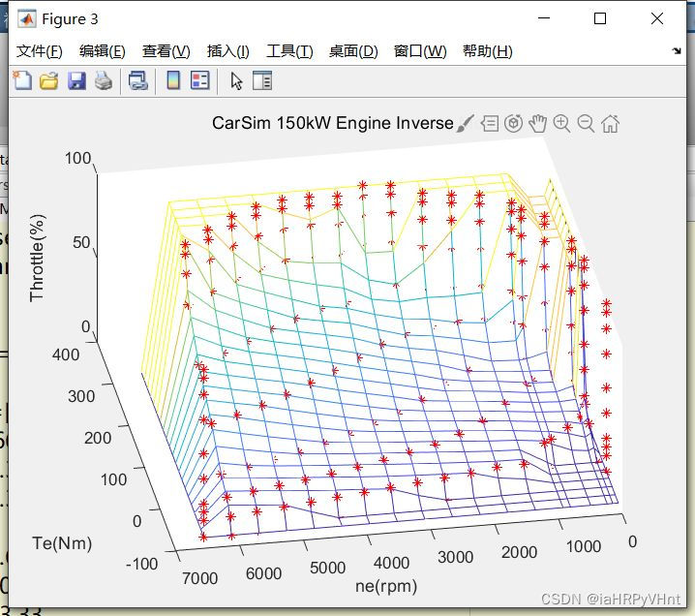Click the Throttle(%) axis label

coord(37,258)
